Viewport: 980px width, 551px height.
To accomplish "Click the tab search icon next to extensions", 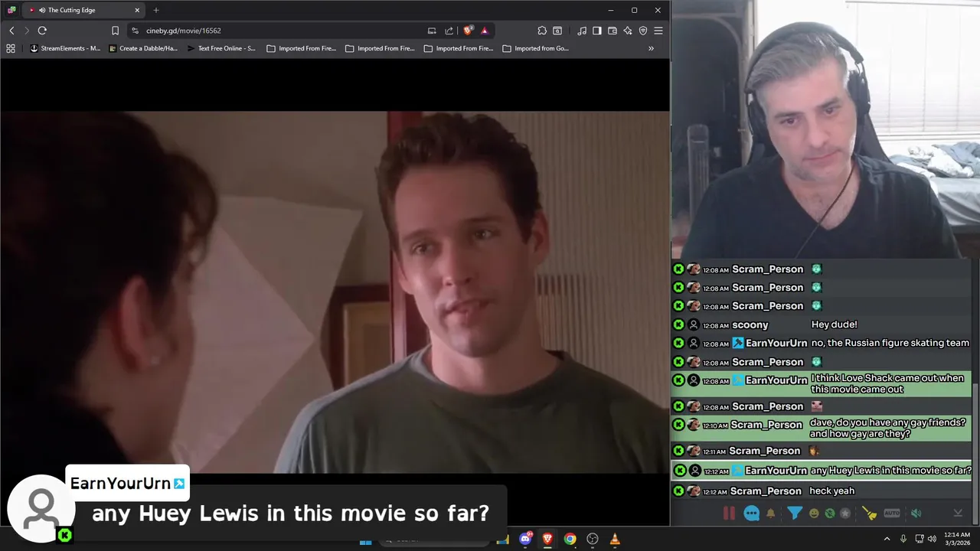I will tap(557, 31).
